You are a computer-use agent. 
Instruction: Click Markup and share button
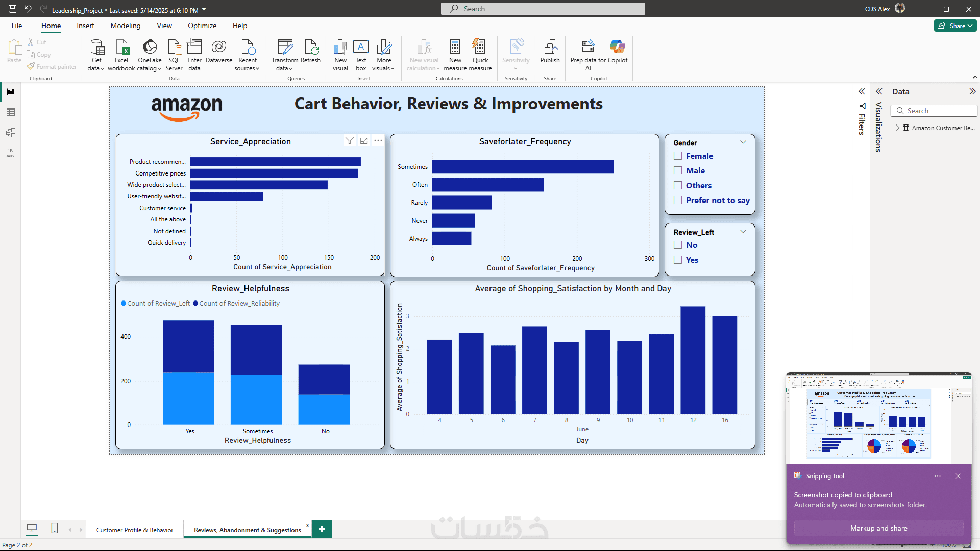pyautogui.click(x=878, y=528)
